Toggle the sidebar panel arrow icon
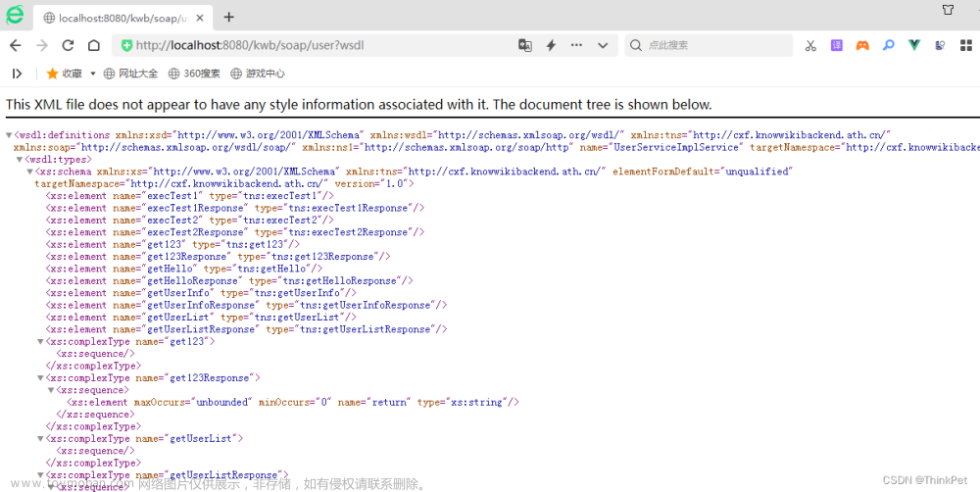This screenshot has height=492, width=980. coord(17,74)
